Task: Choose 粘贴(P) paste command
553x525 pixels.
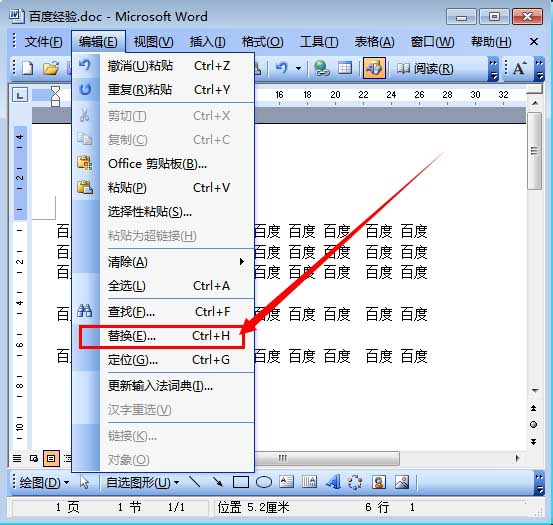Action: (x=163, y=188)
